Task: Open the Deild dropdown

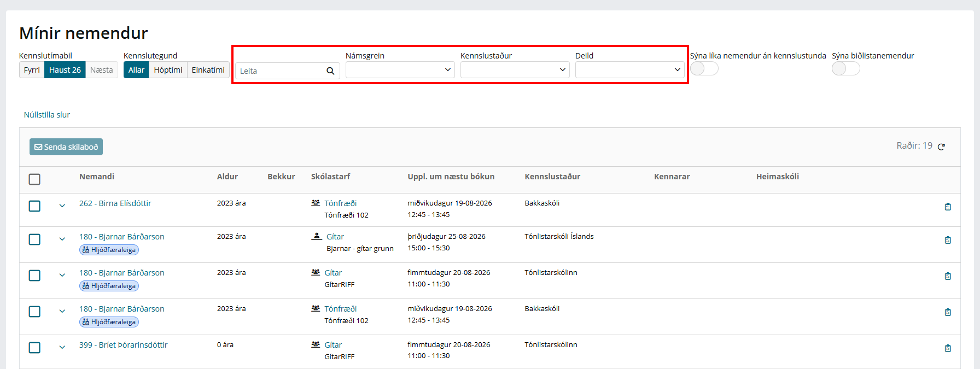Action: pos(629,69)
